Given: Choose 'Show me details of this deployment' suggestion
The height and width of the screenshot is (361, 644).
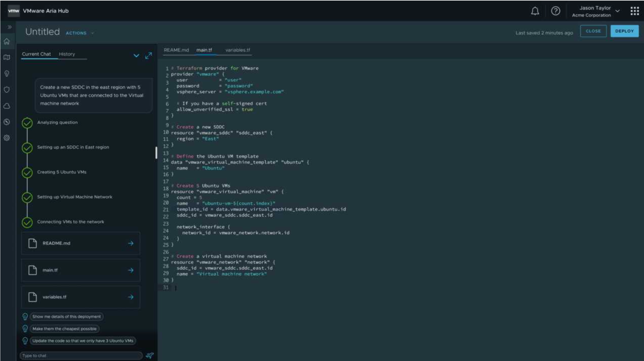Looking at the screenshot, I should (67, 317).
